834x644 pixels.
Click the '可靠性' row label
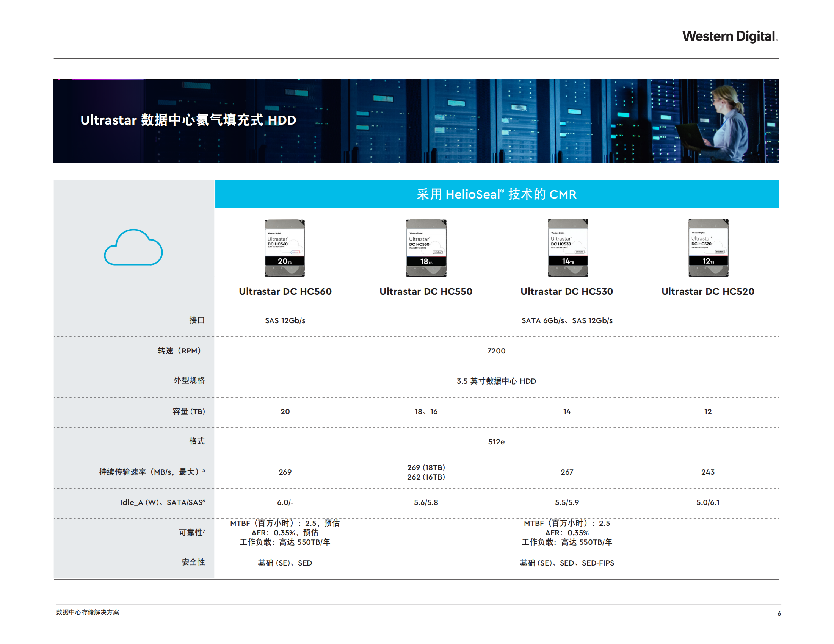pyautogui.click(x=192, y=532)
